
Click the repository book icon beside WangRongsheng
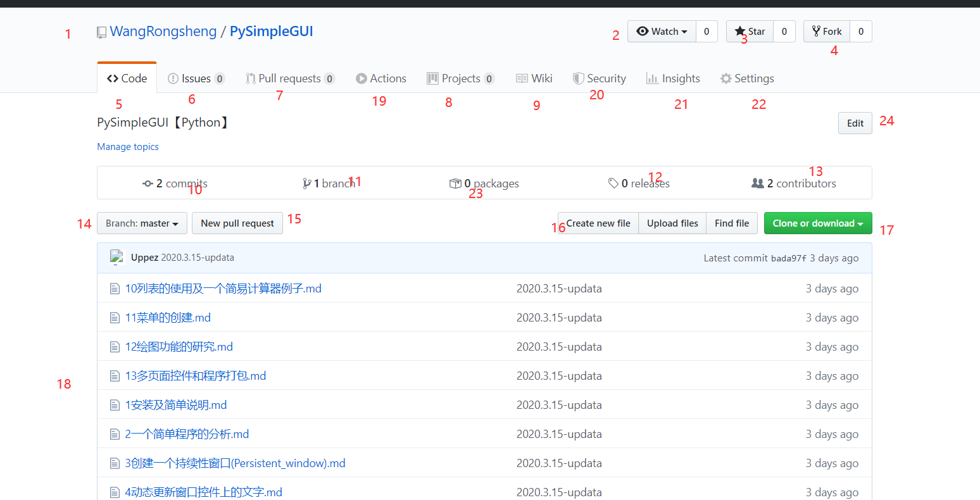pyautogui.click(x=101, y=32)
